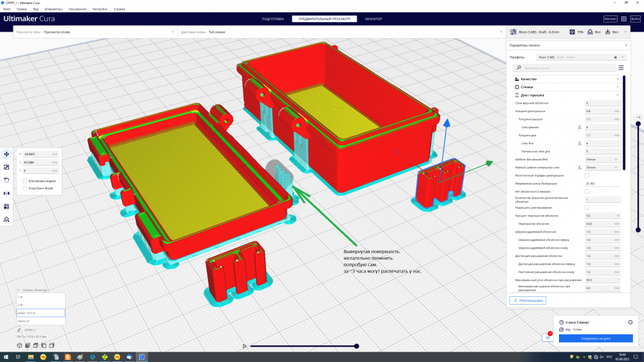Toggle Монотонный порядок дна/крышки checkbox
Viewport: 644px width, 362px height.
[x=587, y=175]
